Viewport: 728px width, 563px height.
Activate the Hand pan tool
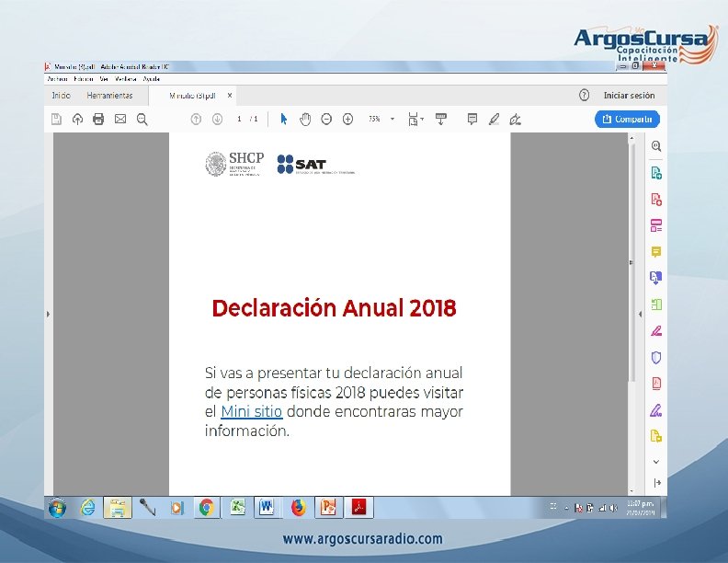point(305,120)
